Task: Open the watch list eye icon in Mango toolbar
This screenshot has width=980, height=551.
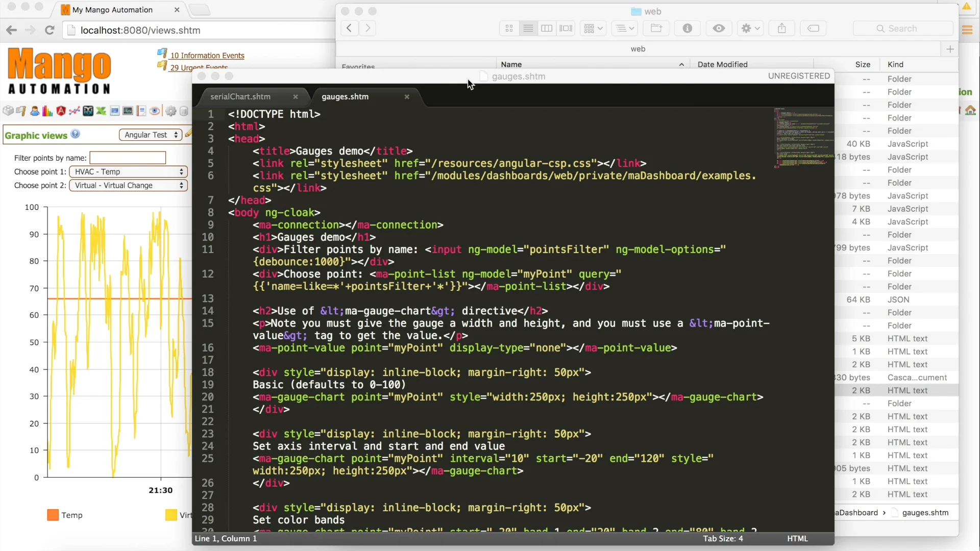Action: (x=154, y=111)
